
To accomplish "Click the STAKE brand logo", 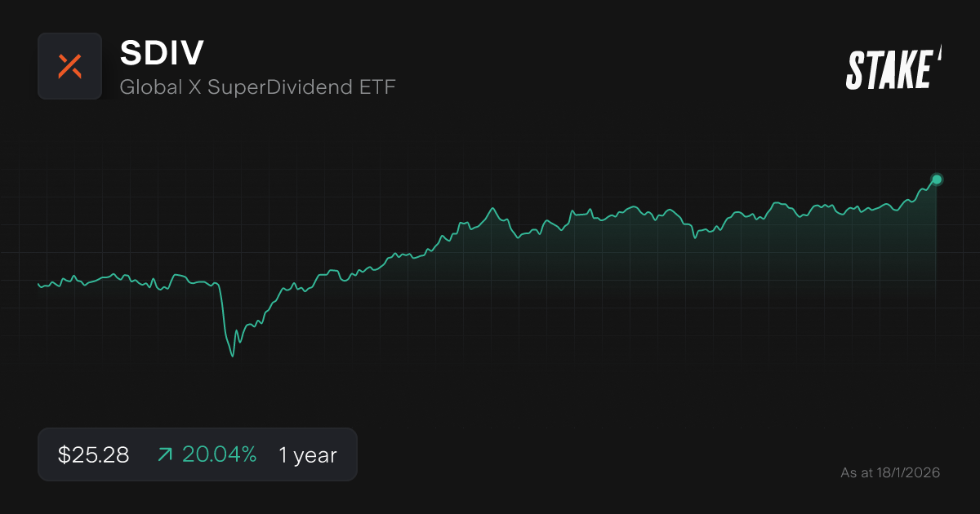I will (x=889, y=69).
